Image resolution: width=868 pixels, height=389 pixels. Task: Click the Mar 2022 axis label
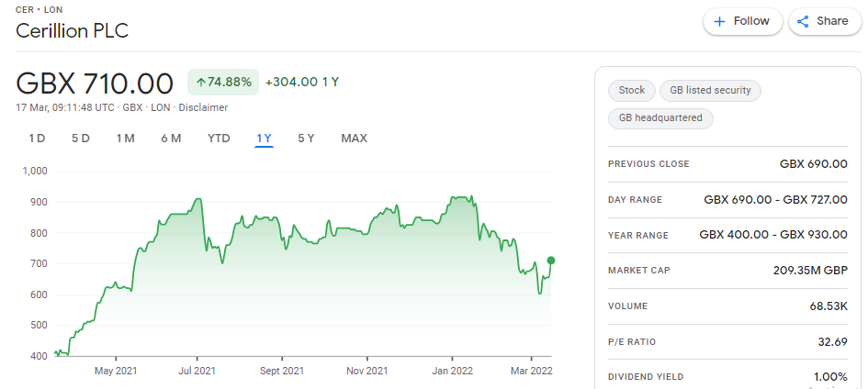click(x=532, y=371)
